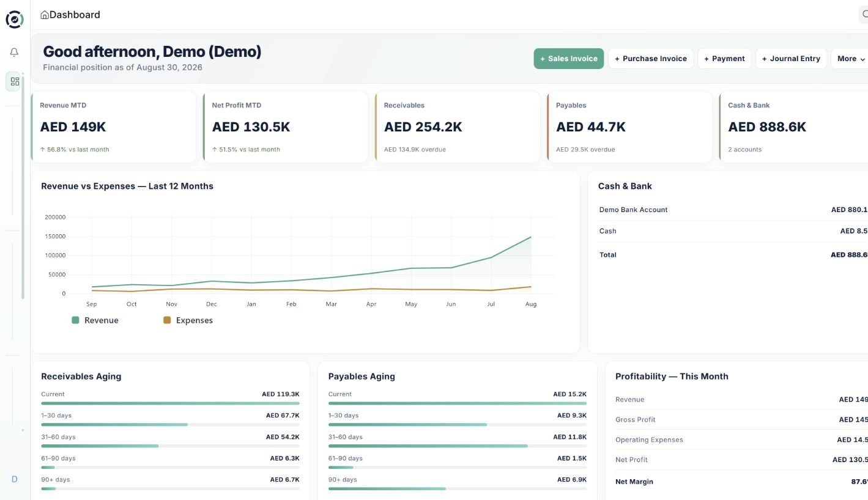Click 'Operating Expenses' row label
868x500 pixels.
(649, 440)
